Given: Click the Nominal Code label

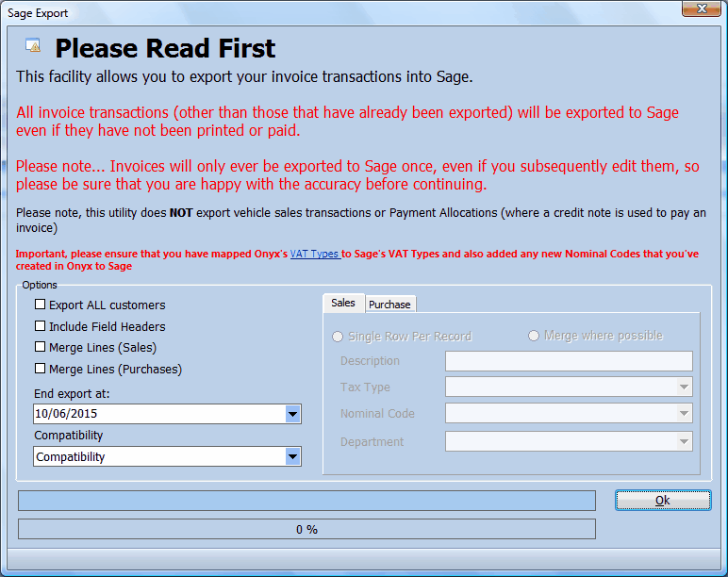Looking at the screenshot, I should [x=377, y=414].
